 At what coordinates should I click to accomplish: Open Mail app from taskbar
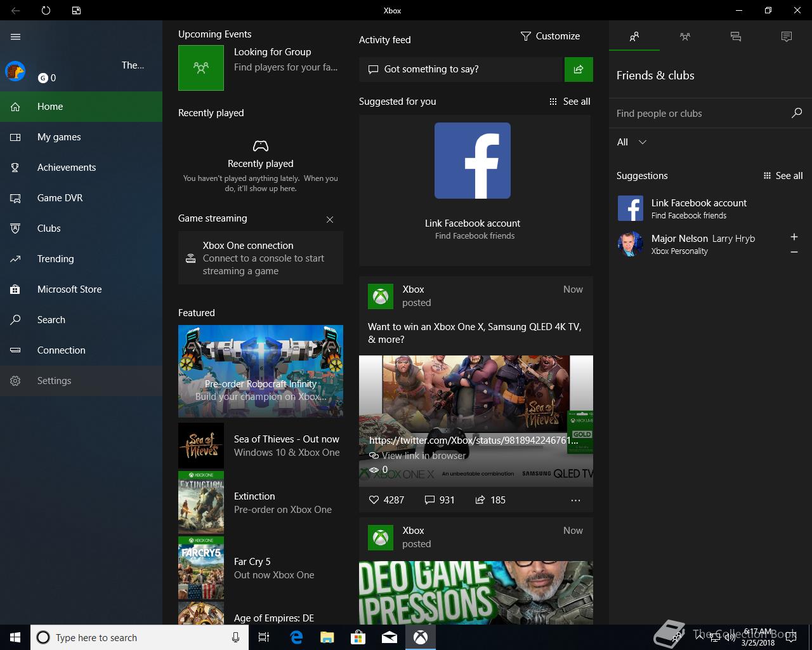[390, 637]
